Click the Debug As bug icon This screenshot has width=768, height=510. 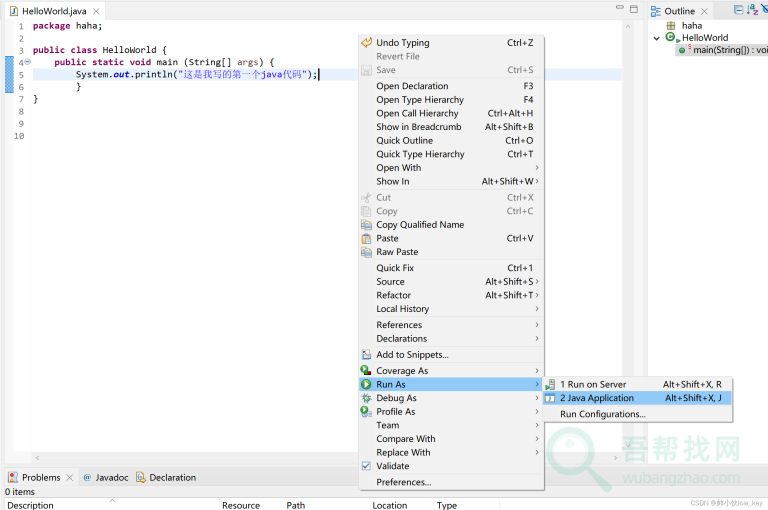click(x=366, y=398)
